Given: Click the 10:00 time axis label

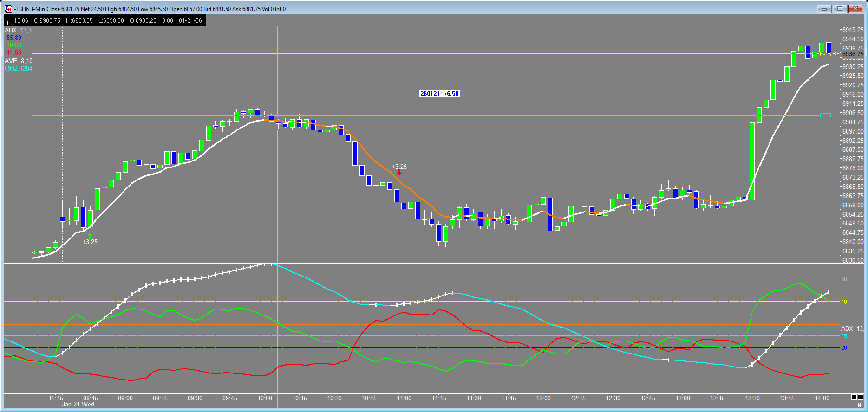Looking at the screenshot, I should pos(265,398).
